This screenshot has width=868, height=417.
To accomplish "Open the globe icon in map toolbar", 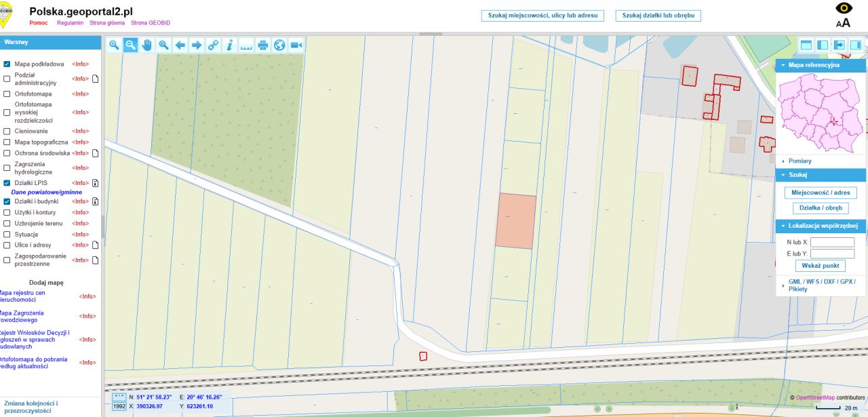I will click(279, 45).
